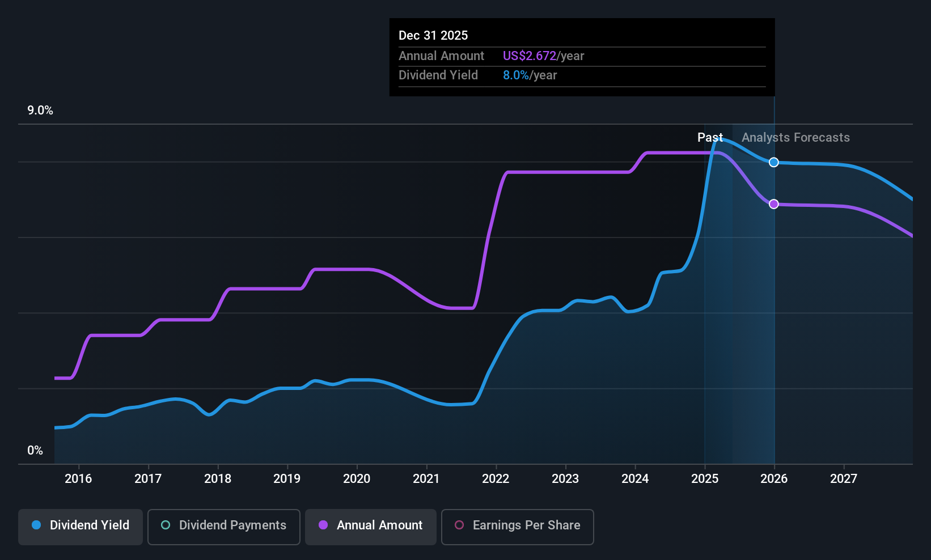Toggle the Dividend Yield series
The width and height of the screenshot is (931, 560).
coord(81,527)
